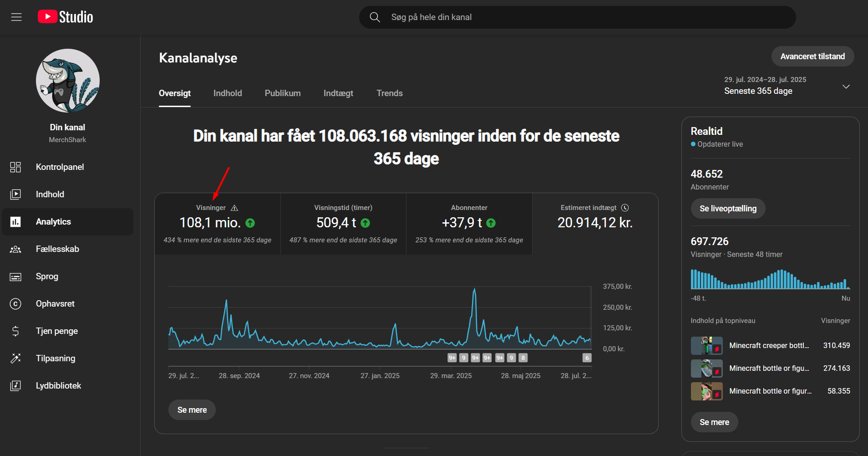
Task: Switch to the Publikum tab
Action: pos(283,93)
